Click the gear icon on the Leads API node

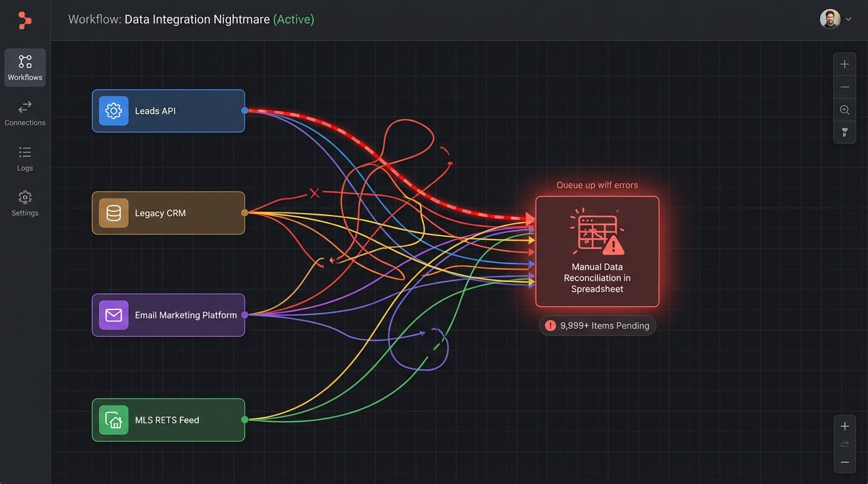click(x=114, y=110)
